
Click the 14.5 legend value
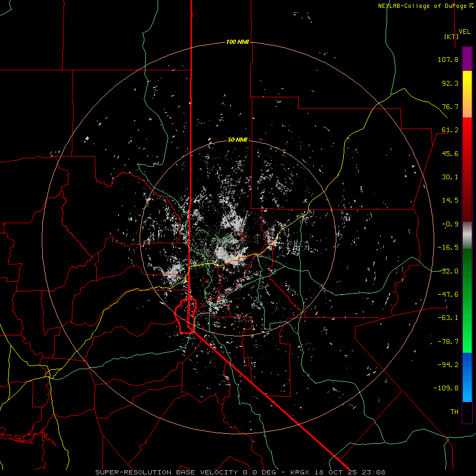tap(450, 200)
